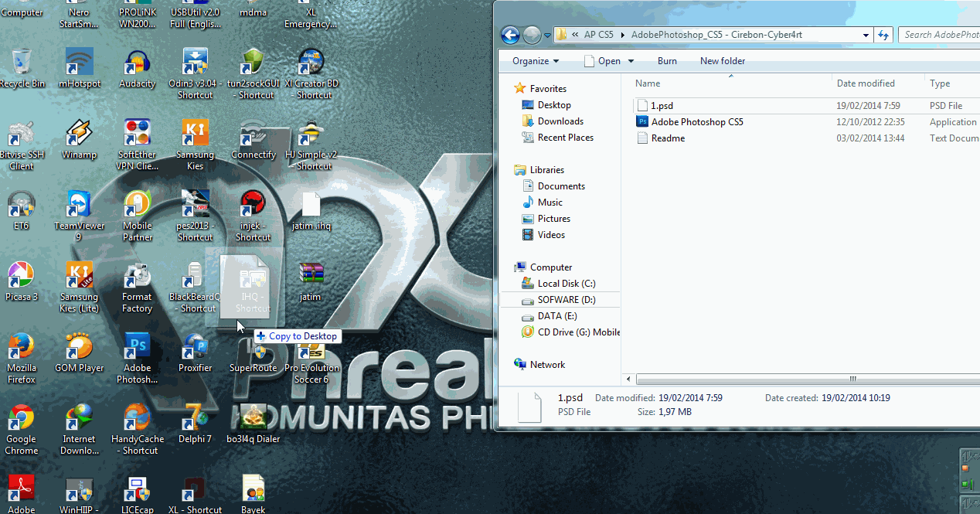Click Explorer's Back navigation button
This screenshot has width=980, height=514.
click(510, 35)
